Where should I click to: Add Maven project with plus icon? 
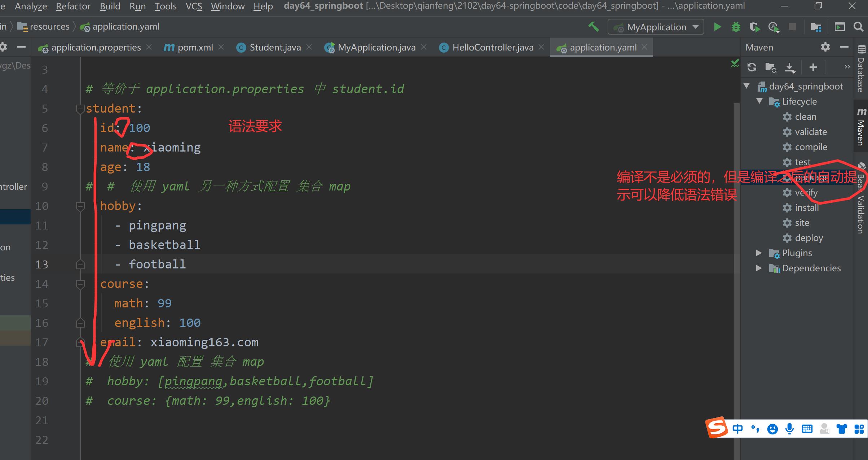click(813, 67)
